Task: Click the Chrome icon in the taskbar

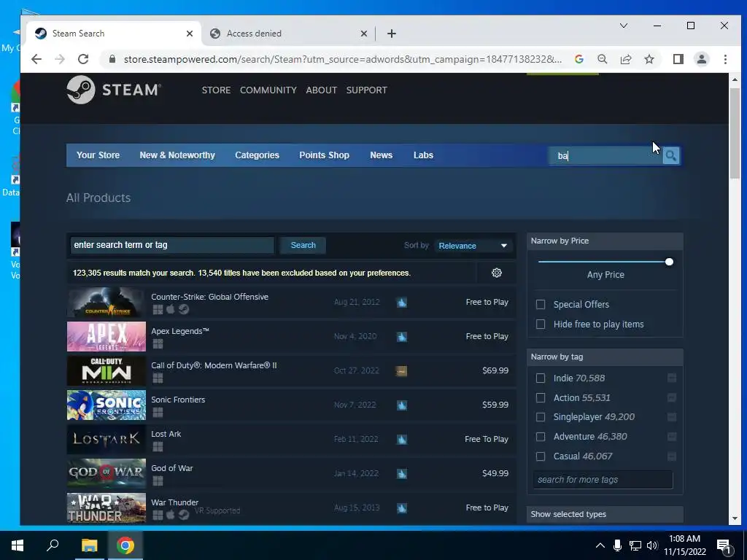Action: [x=125, y=545]
